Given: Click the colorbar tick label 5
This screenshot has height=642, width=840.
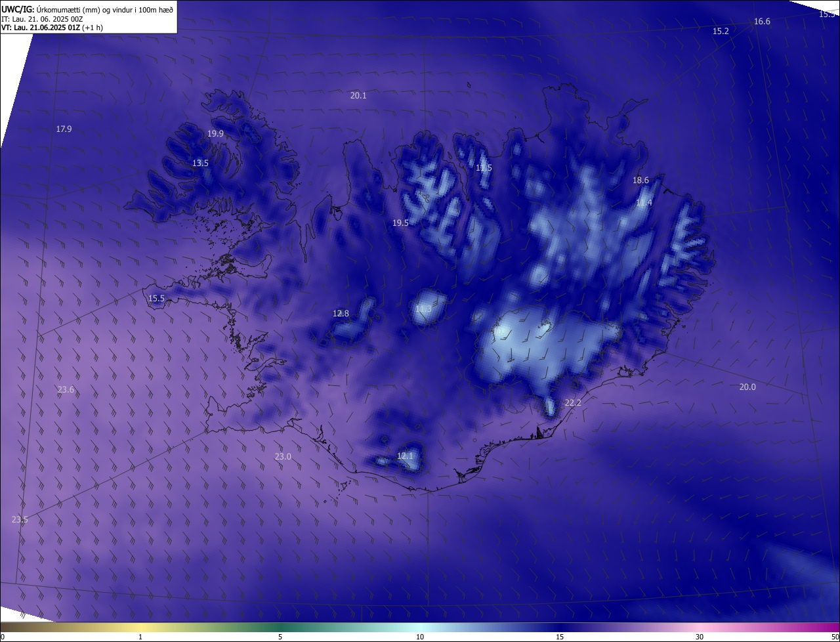Looking at the screenshot, I should coord(280,637).
